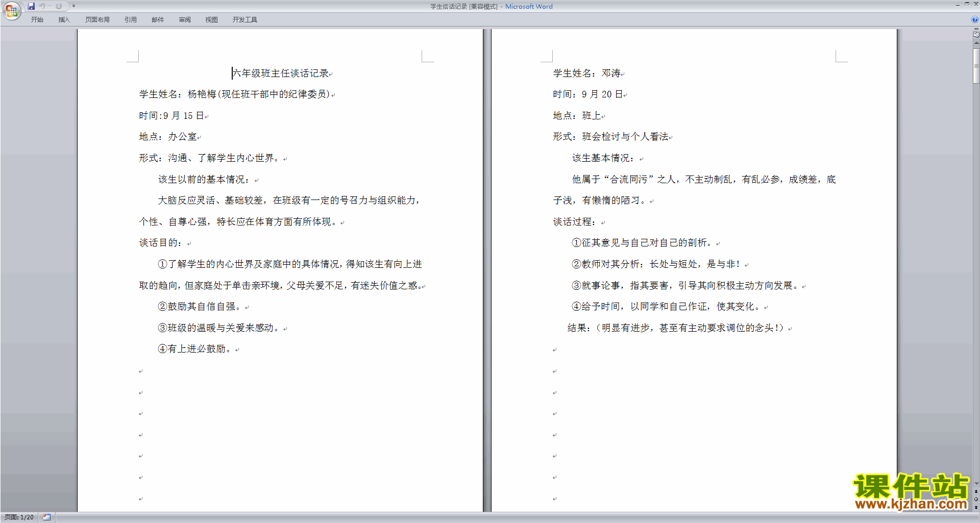Click the text 谈话过程:
This screenshot has height=523, width=980.
(x=575, y=222)
